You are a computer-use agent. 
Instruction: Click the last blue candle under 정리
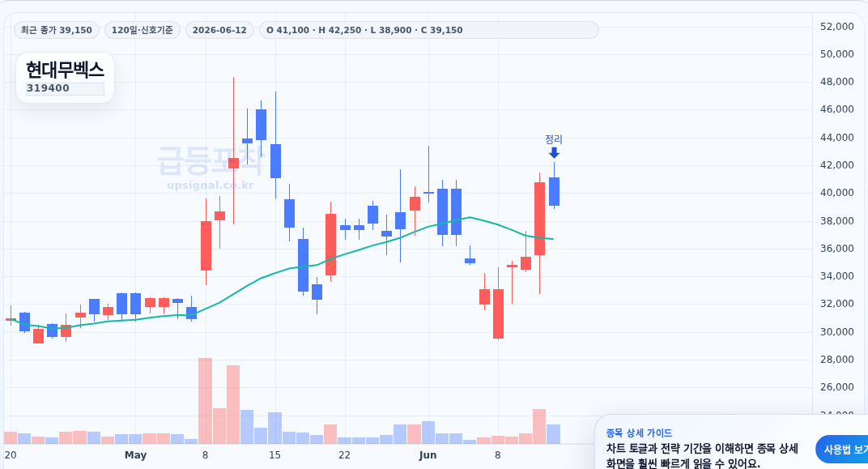[554, 192]
